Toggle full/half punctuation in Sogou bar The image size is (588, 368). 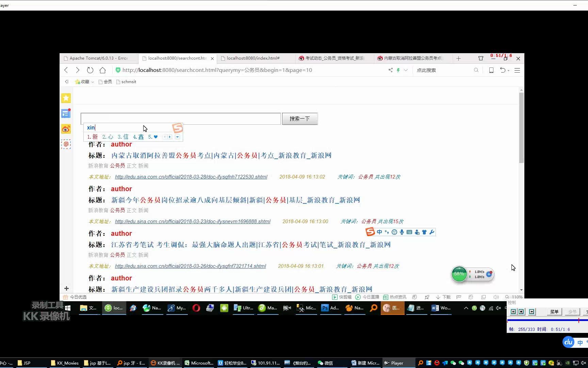tap(386, 232)
